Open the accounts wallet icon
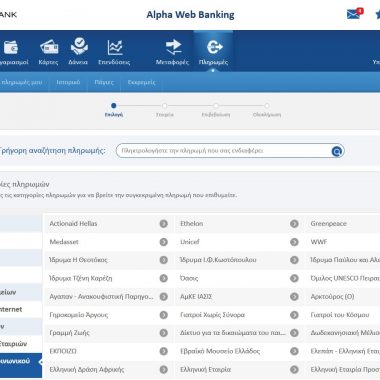This screenshot has width=380, height=380. [x=11, y=47]
